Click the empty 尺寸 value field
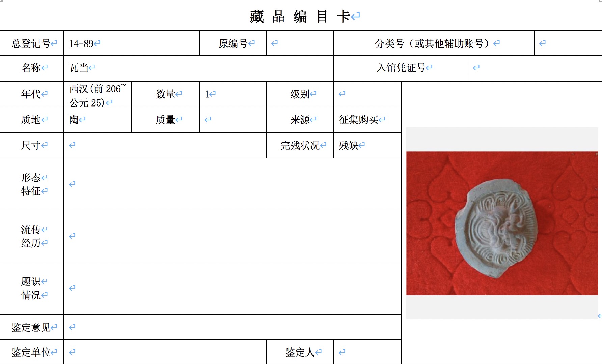The image size is (602, 364). (x=165, y=145)
